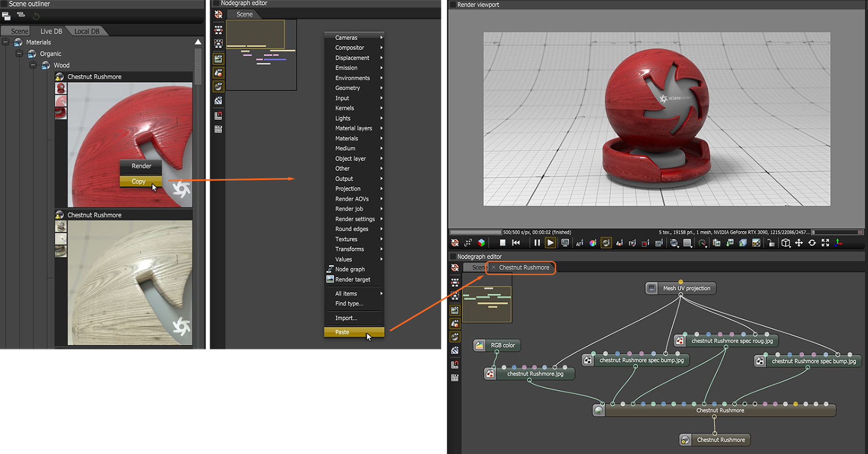
Task: Select the AF auto focus picker
Action: click(580, 243)
